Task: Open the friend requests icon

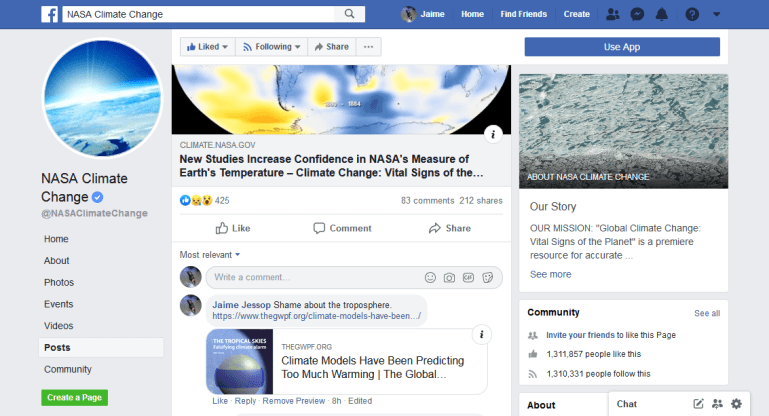Action: 613,14
